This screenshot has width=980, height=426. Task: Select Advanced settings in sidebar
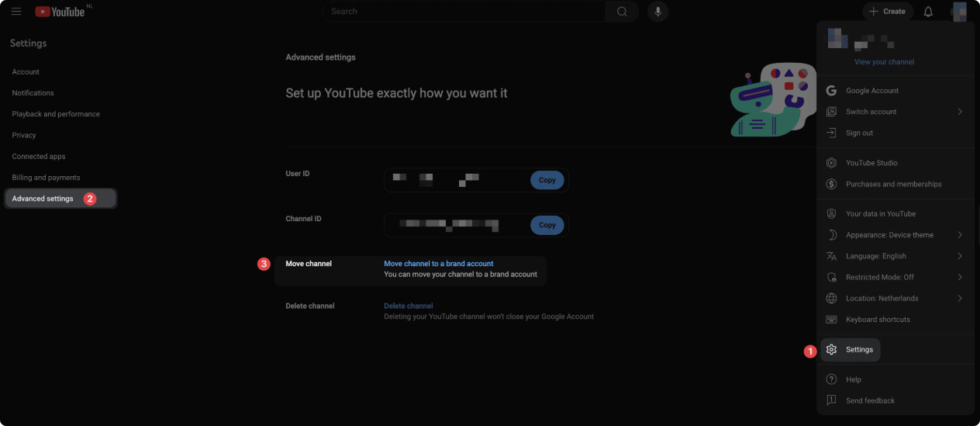click(x=60, y=199)
